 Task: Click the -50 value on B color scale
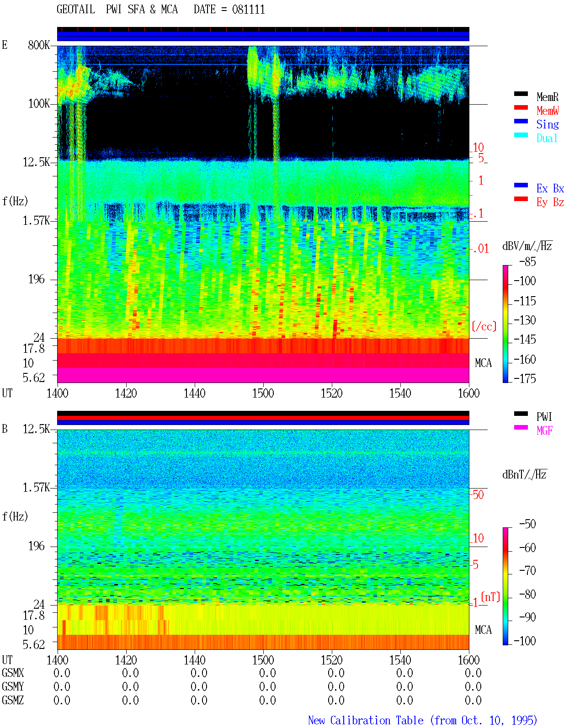click(527, 524)
